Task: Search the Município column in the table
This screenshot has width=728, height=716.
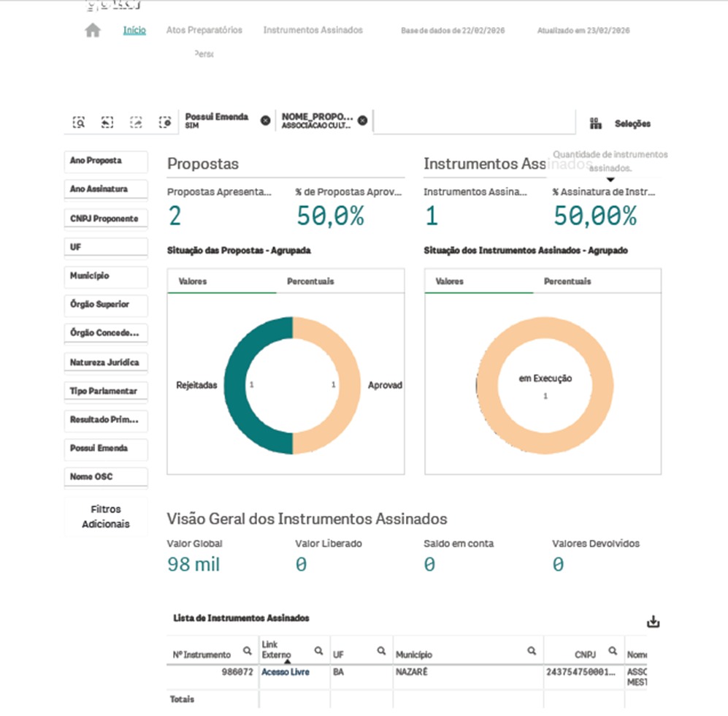Action: pos(531,651)
